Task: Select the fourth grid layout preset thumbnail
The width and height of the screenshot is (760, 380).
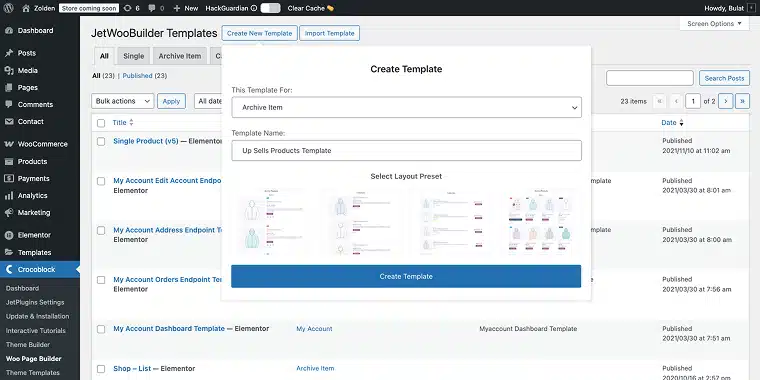Action: (x=541, y=222)
